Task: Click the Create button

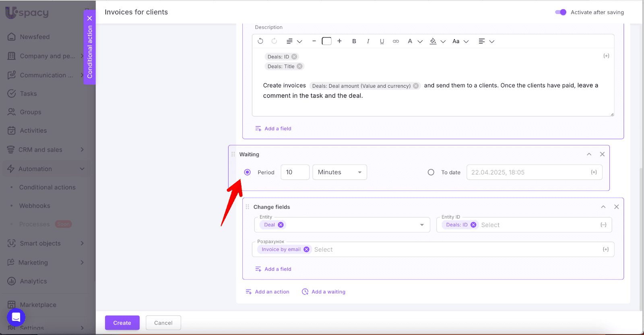Action: (x=122, y=323)
